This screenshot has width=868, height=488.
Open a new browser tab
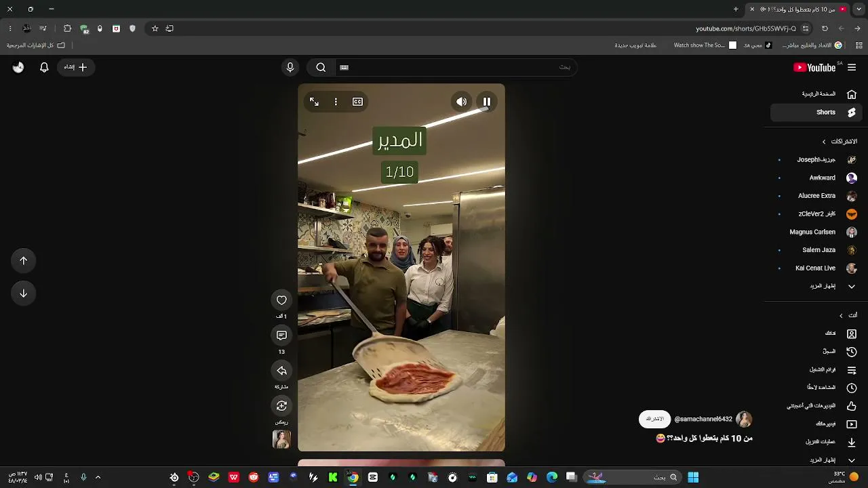point(736,9)
